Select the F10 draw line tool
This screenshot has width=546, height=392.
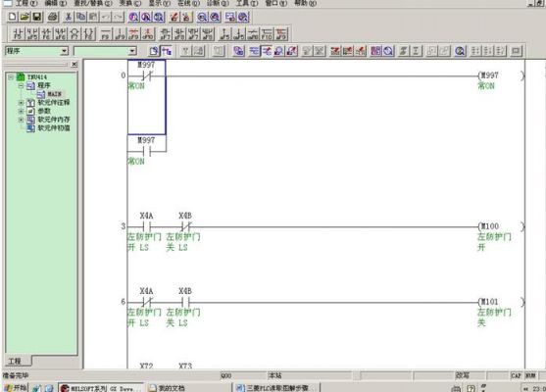(x=267, y=34)
